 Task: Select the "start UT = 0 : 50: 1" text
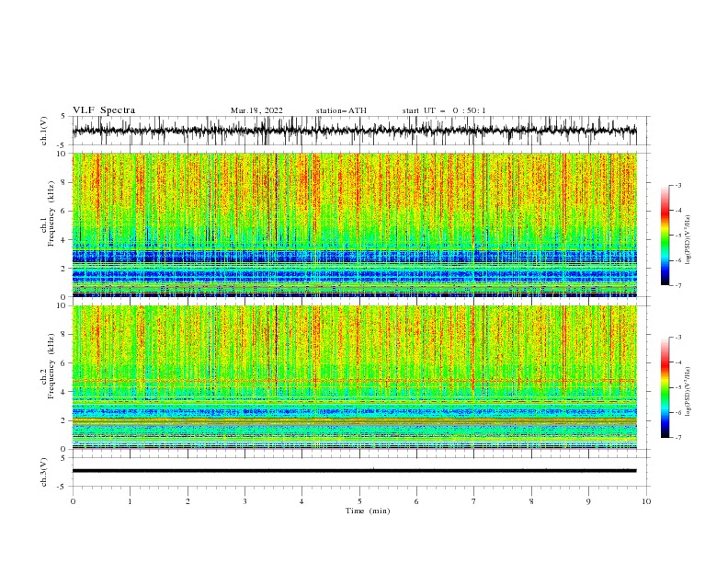tap(443, 110)
